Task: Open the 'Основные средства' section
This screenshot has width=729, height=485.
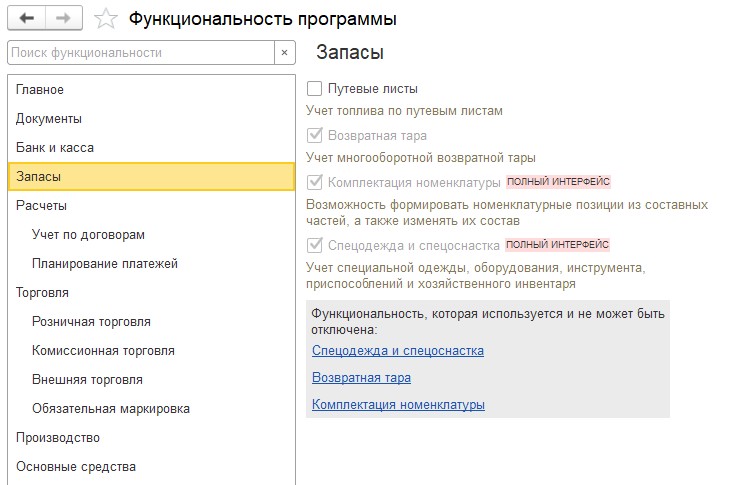Action: tap(152, 466)
